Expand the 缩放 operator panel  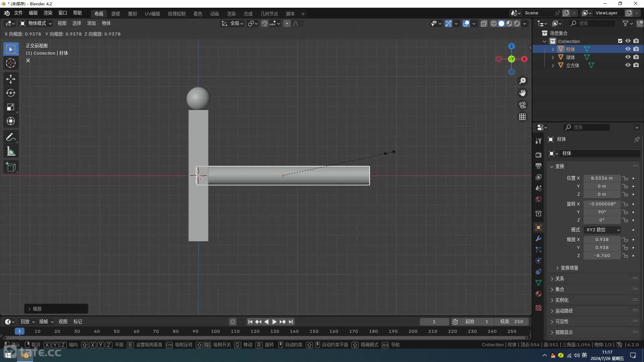coord(56,309)
